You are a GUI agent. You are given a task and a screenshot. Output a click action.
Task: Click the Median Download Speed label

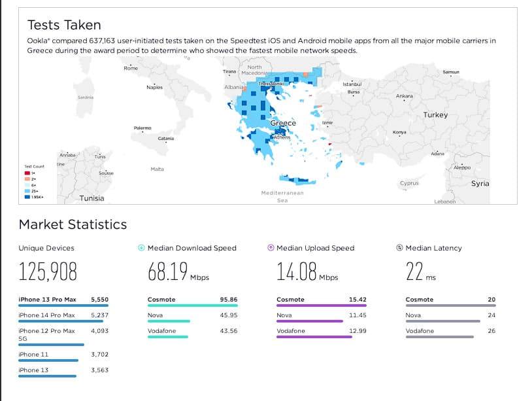(x=192, y=248)
